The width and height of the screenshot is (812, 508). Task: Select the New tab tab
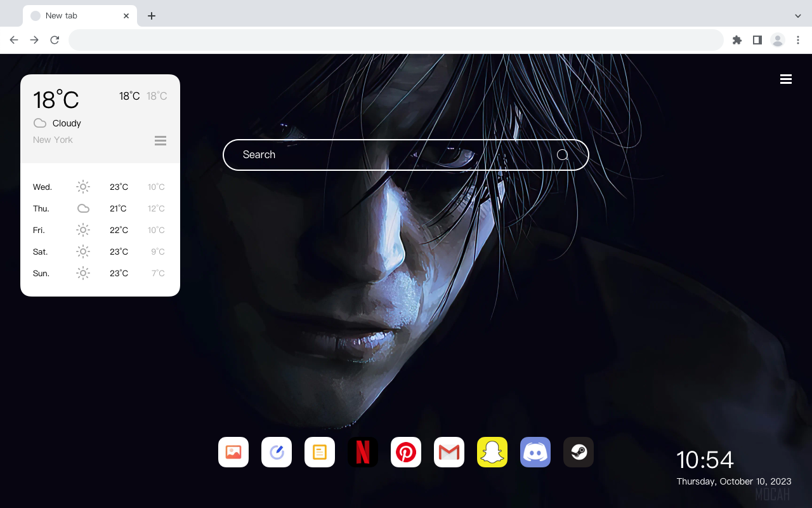pyautogui.click(x=80, y=16)
